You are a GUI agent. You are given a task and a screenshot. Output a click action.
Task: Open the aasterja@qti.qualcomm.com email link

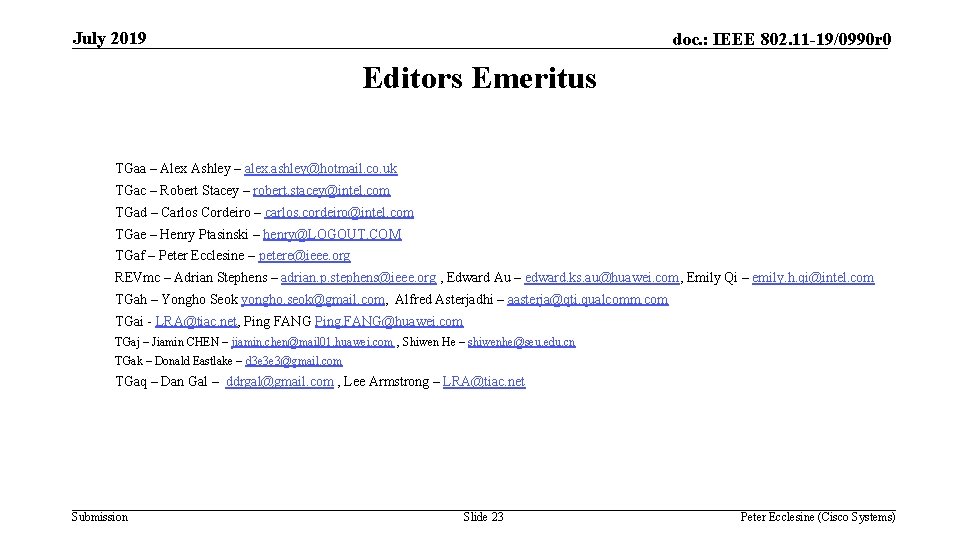coord(588,299)
